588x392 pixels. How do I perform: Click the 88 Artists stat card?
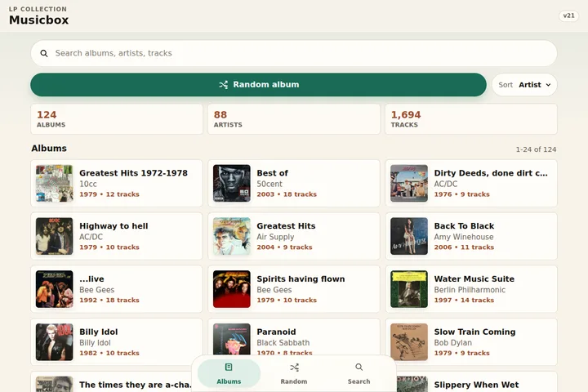click(294, 119)
